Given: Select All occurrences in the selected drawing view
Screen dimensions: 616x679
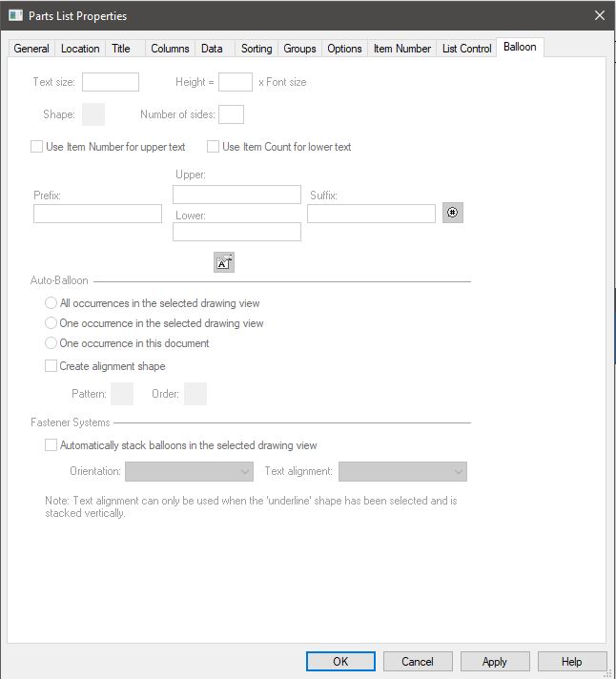Looking at the screenshot, I should [x=51, y=303].
